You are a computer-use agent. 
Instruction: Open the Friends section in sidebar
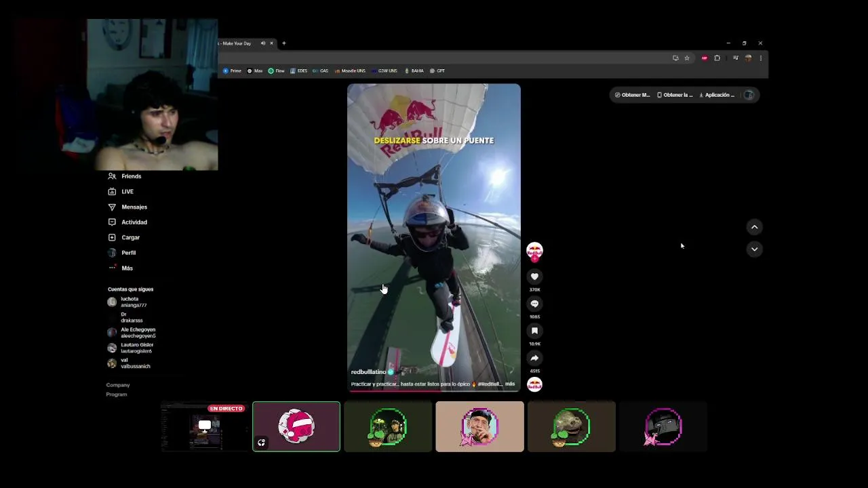pos(125,176)
